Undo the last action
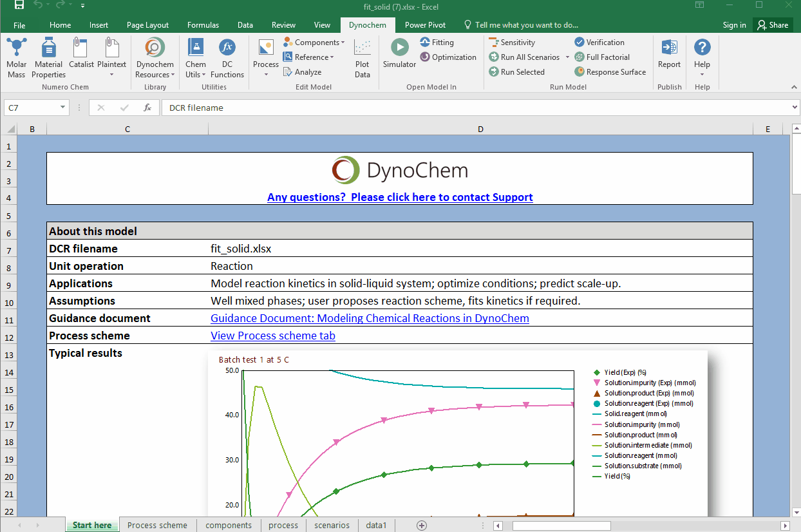Viewport: 801px width, 532px height. pos(38,6)
